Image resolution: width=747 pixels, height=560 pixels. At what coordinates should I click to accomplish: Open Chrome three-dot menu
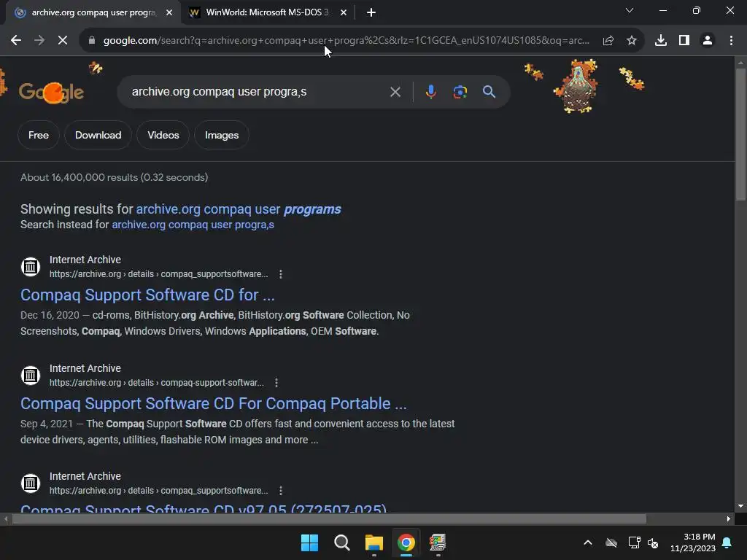[731, 41]
